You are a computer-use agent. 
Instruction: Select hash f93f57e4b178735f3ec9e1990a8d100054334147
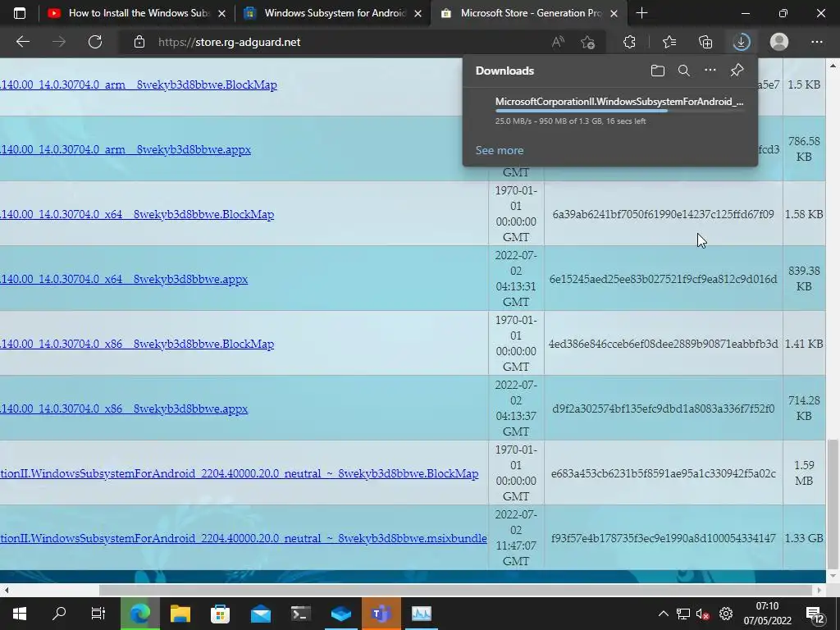tap(663, 538)
